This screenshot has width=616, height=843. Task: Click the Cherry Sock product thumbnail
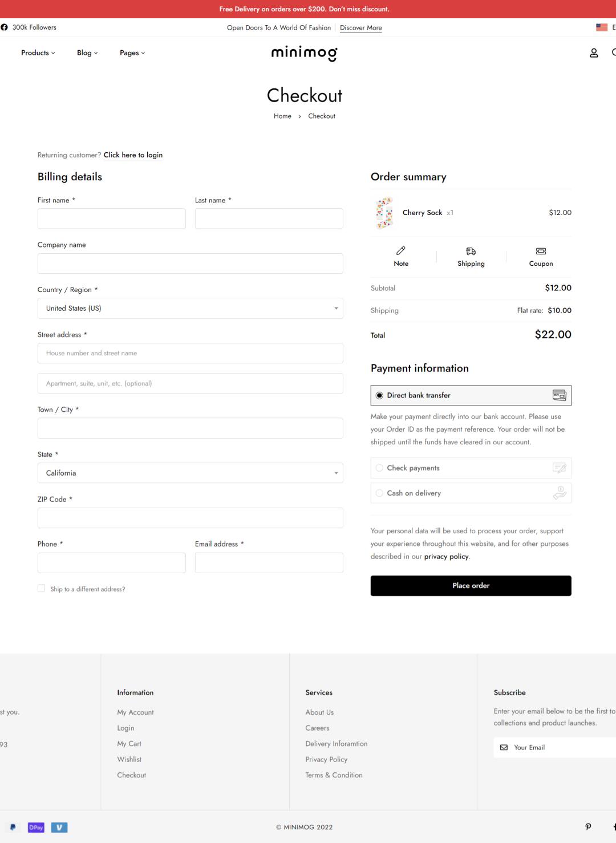coord(385,213)
